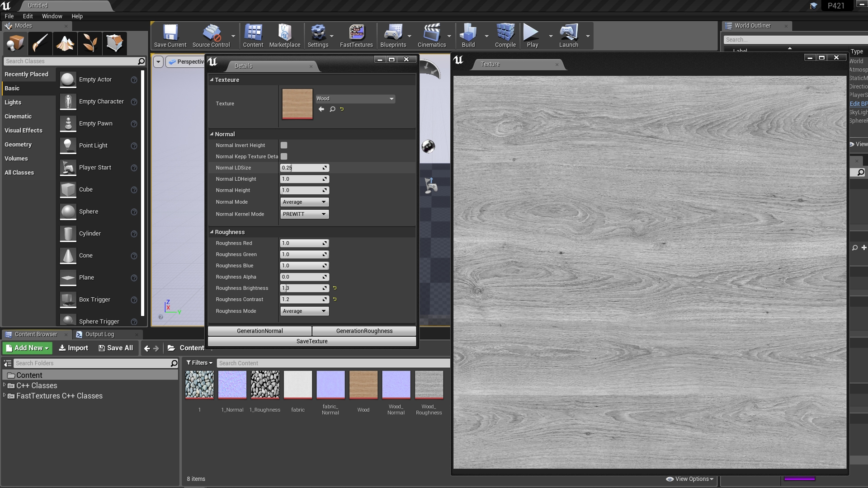Screen dimensions: 868x488
Task: Enable the Normal Invert Height checkbox
Action: pyautogui.click(x=284, y=145)
